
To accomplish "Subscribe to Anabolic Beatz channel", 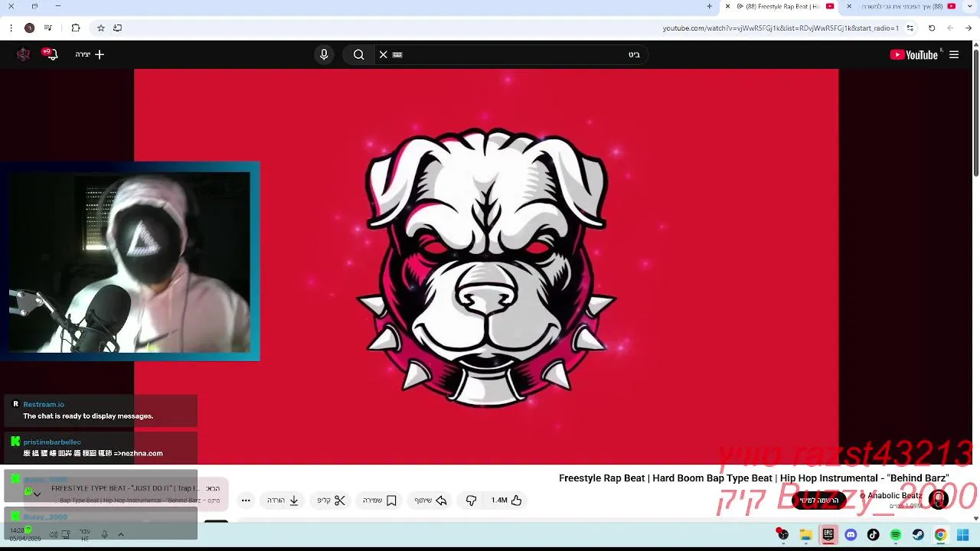I will 819,500.
